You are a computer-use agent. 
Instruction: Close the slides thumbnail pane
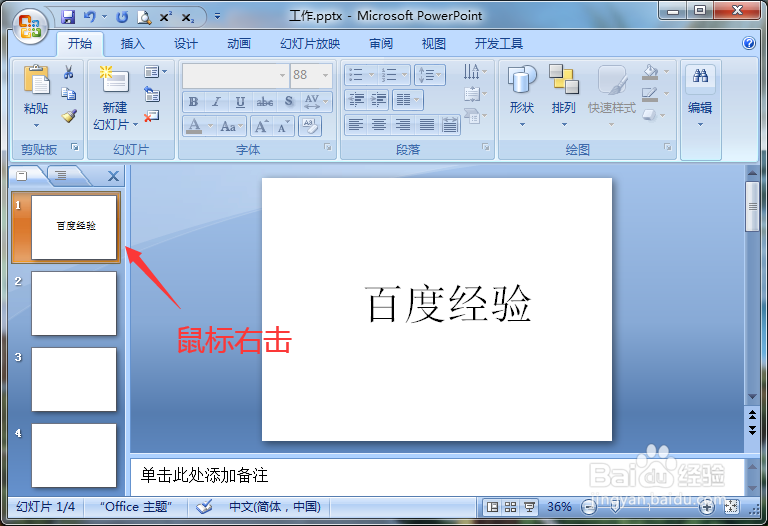tap(113, 176)
